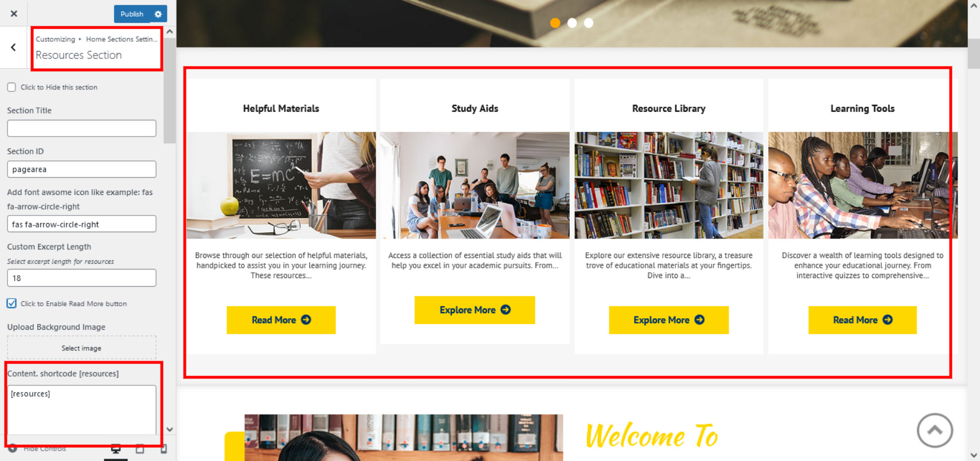Select the first orange slider dot
This screenshot has height=461, width=980.
tap(555, 23)
